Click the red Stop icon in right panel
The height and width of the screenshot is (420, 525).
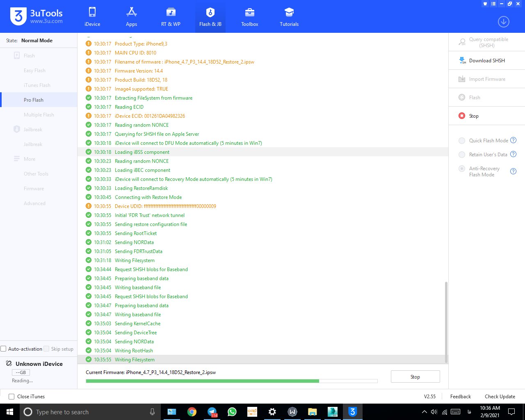pyautogui.click(x=462, y=116)
